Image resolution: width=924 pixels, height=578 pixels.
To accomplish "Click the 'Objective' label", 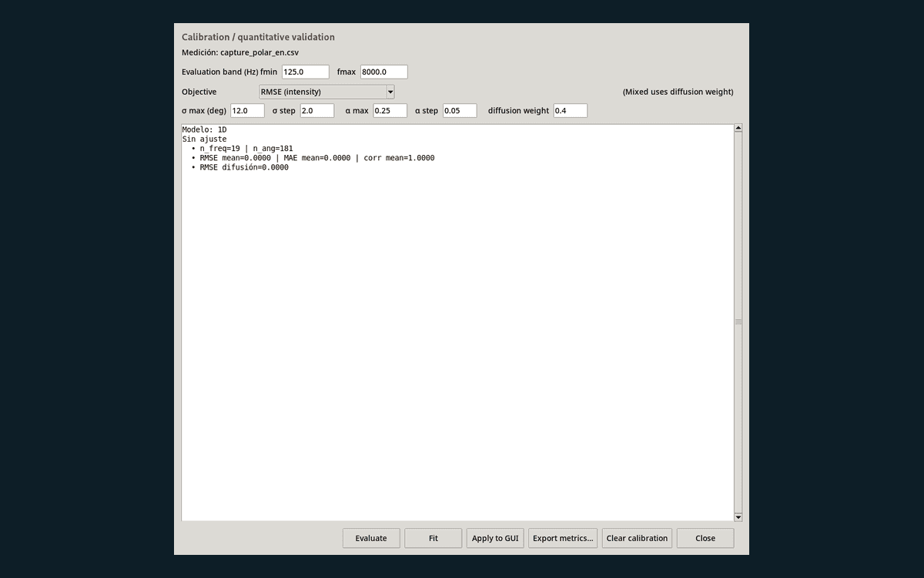I will [199, 92].
